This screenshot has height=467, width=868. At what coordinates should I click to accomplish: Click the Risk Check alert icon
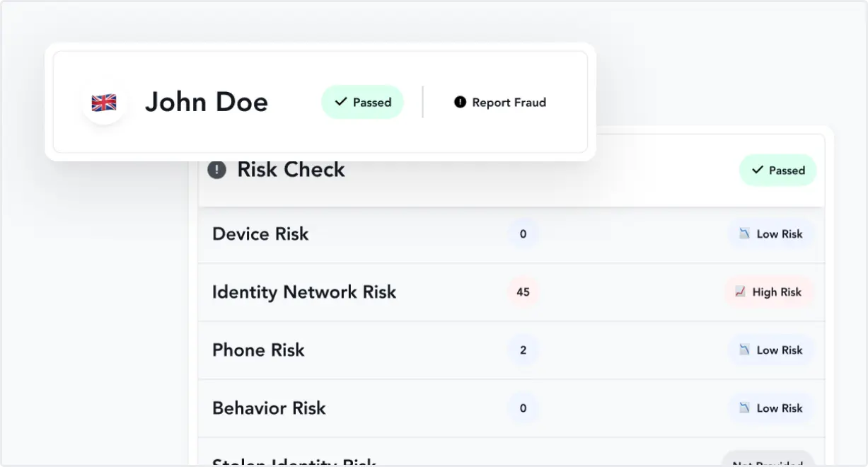(x=216, y=170)
